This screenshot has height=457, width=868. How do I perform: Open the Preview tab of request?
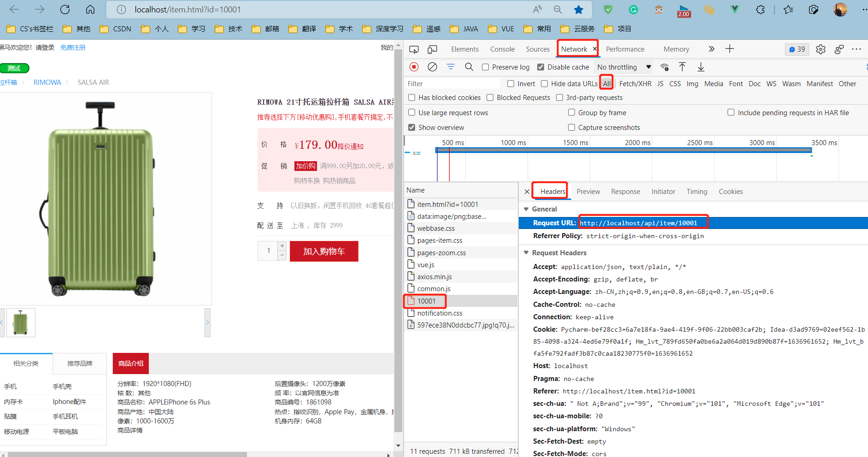click(x=588, y=192)
